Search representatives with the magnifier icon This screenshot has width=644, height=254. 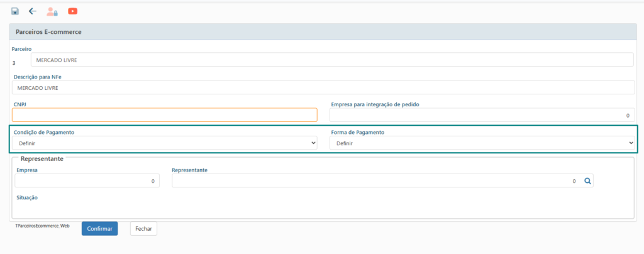pos(587,181)
